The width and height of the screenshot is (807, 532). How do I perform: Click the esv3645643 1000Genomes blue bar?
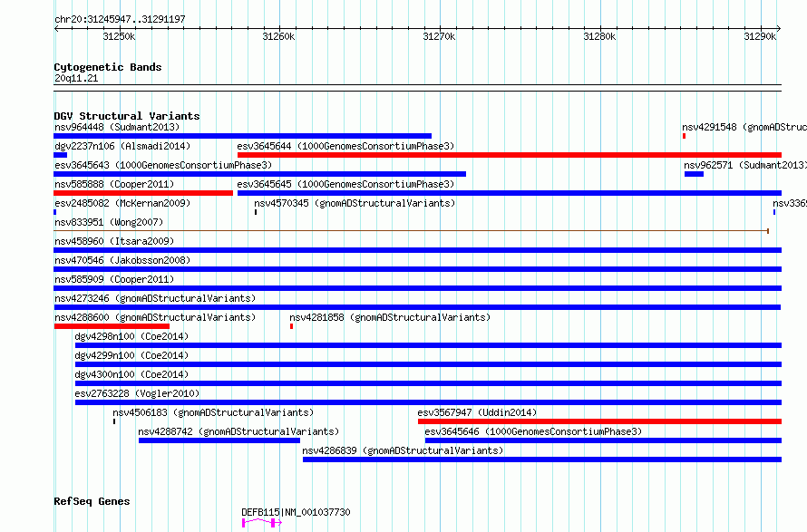pos(260,174)
